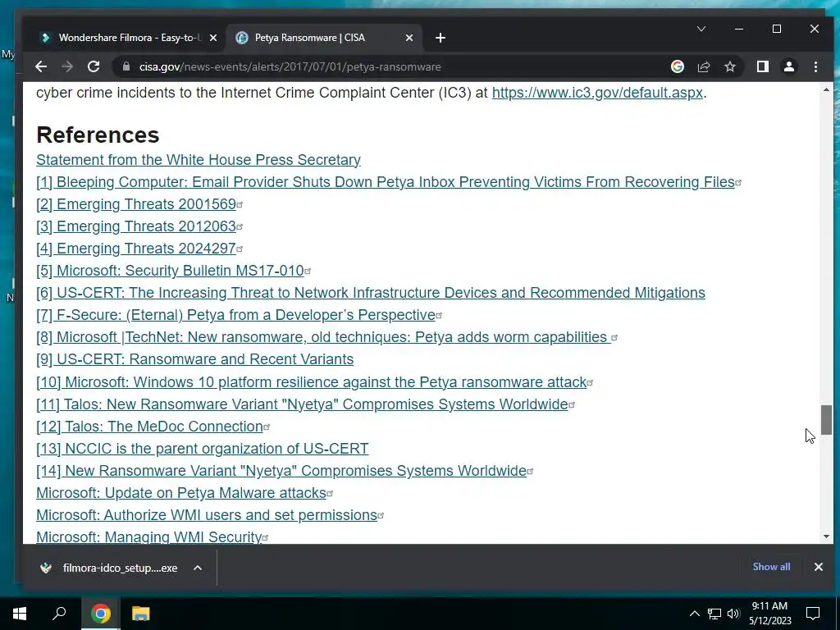Open a new tab with plus button
The width and height of the screenshot is (840, 630).
click(441, 38)
